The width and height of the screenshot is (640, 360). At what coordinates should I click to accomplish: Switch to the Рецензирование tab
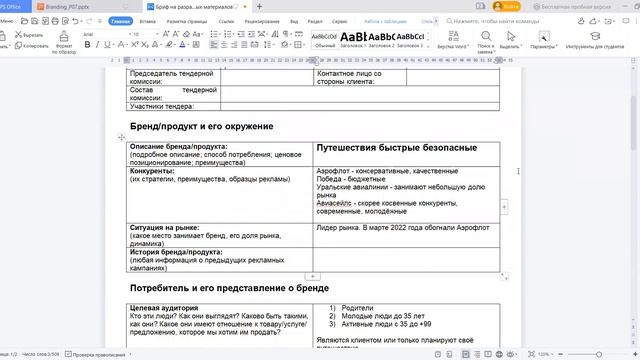click(x=262, y=21)
